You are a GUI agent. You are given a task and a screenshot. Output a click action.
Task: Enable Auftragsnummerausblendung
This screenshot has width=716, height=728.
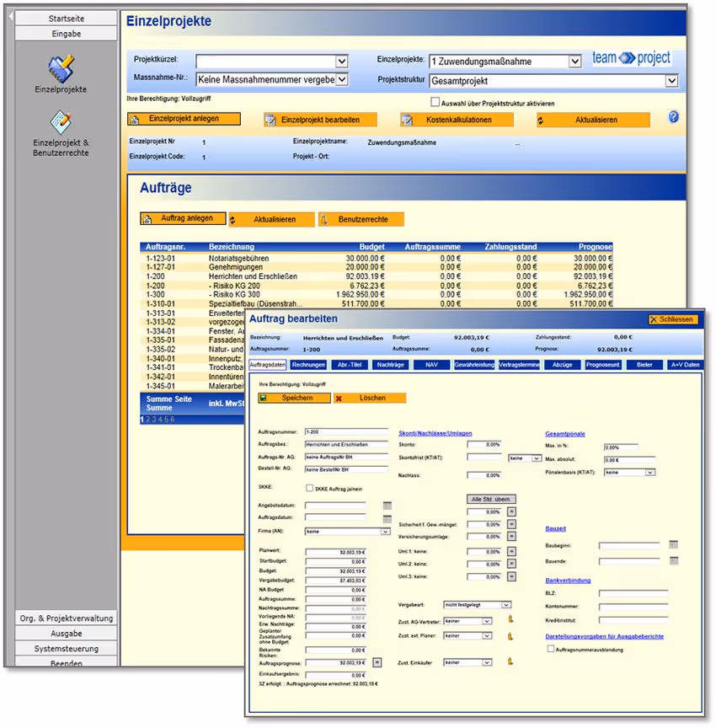coord(550,648)
